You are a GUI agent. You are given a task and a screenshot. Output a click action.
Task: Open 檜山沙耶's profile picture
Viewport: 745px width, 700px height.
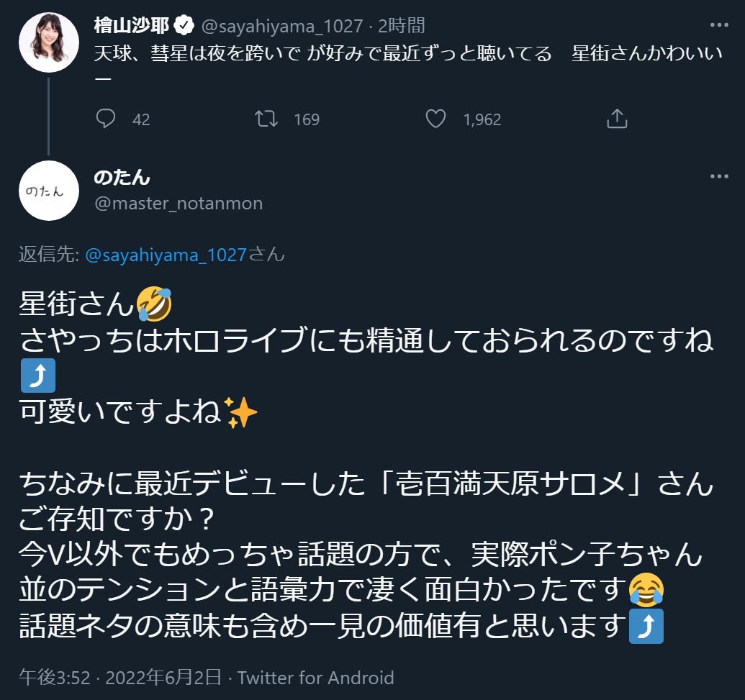[x=48, y=42]
